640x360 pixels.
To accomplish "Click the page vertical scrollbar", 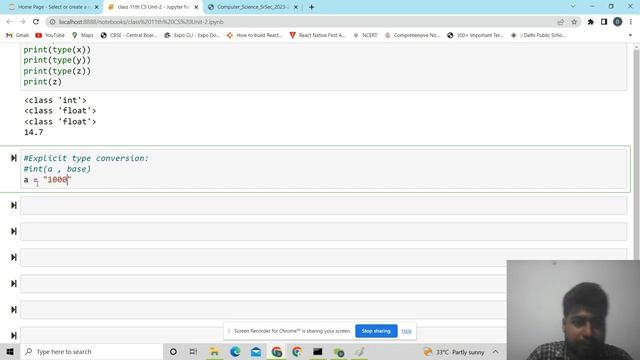I will pos(636,155).
